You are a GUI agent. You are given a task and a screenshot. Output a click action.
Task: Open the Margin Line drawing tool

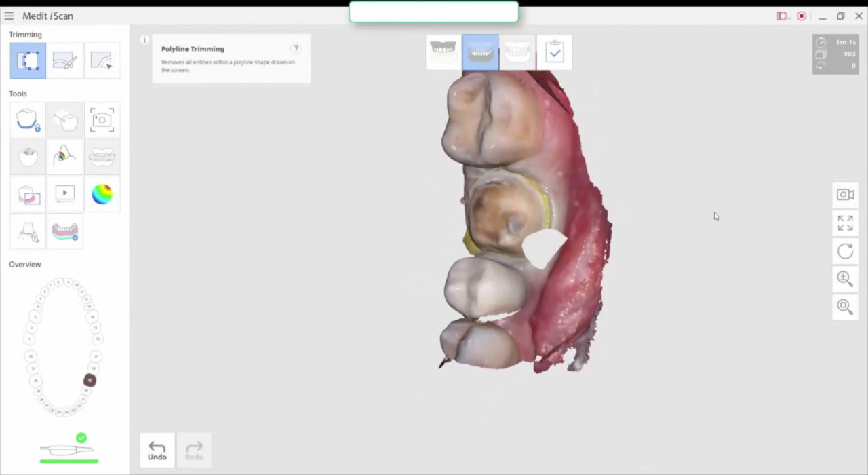[28, 231]
